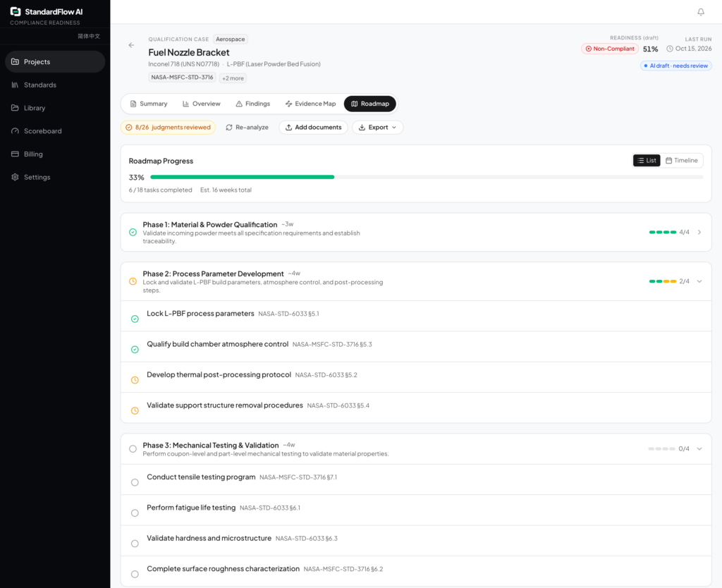This screenshot has width=722, height=588.
Task: Click the 8/26 judgments reviewed badge
Action: click(168, 127)
